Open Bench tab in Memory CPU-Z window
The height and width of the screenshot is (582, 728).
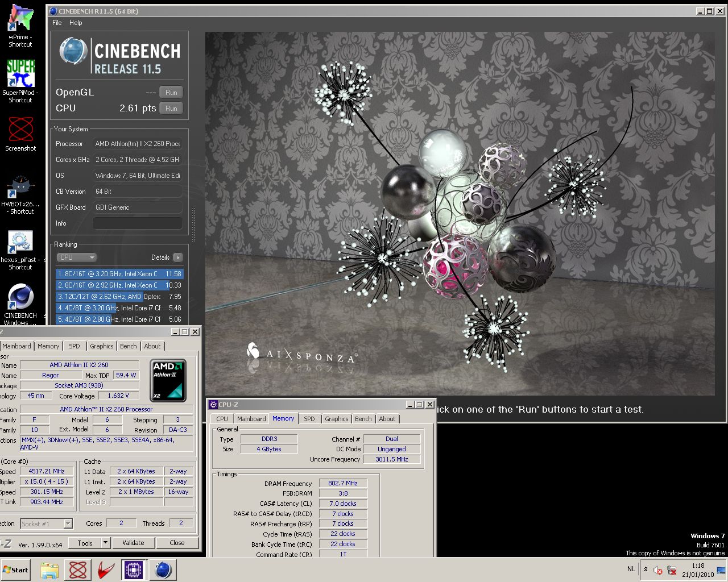point(363,419)
